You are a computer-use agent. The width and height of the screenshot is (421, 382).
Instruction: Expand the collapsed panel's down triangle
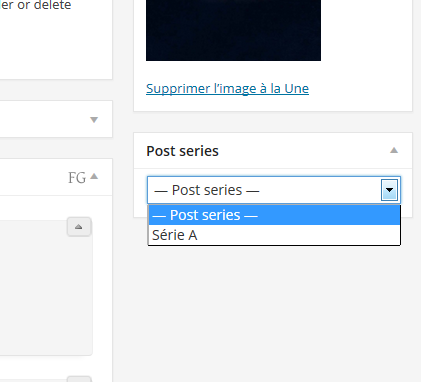[94, 120]
